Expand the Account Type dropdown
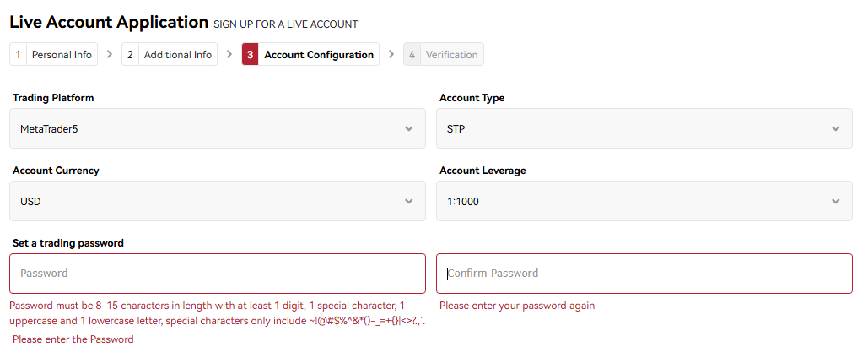 [x=644, y=128]
